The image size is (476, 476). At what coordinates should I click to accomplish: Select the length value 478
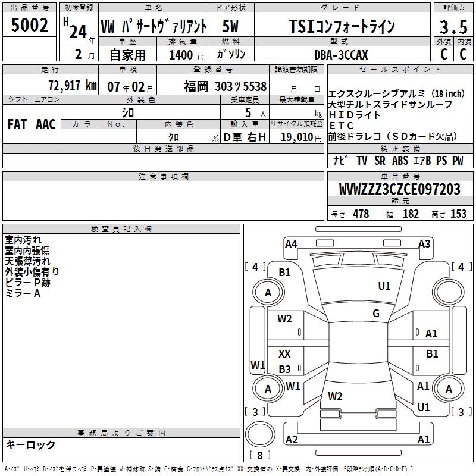(x=361, y=214)
